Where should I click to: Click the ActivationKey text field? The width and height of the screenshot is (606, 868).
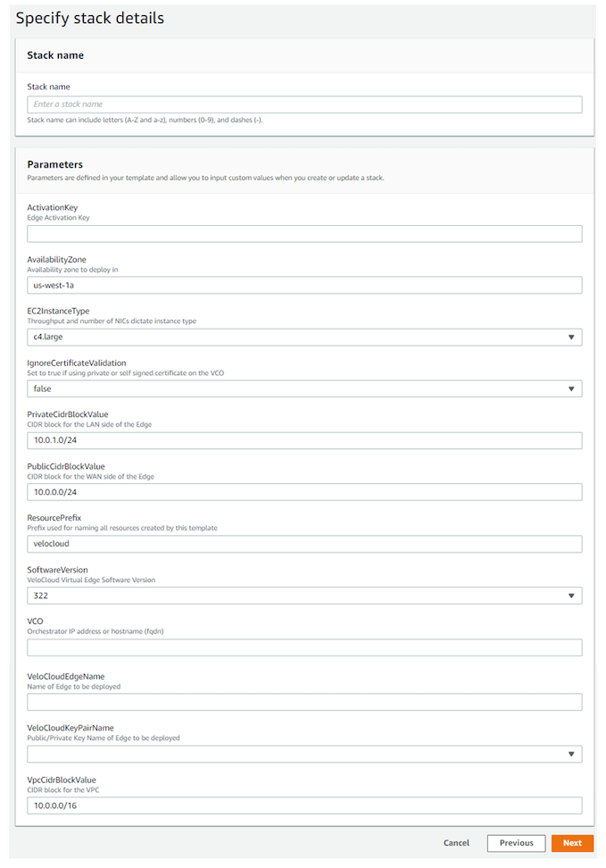[x=304, y=234]
